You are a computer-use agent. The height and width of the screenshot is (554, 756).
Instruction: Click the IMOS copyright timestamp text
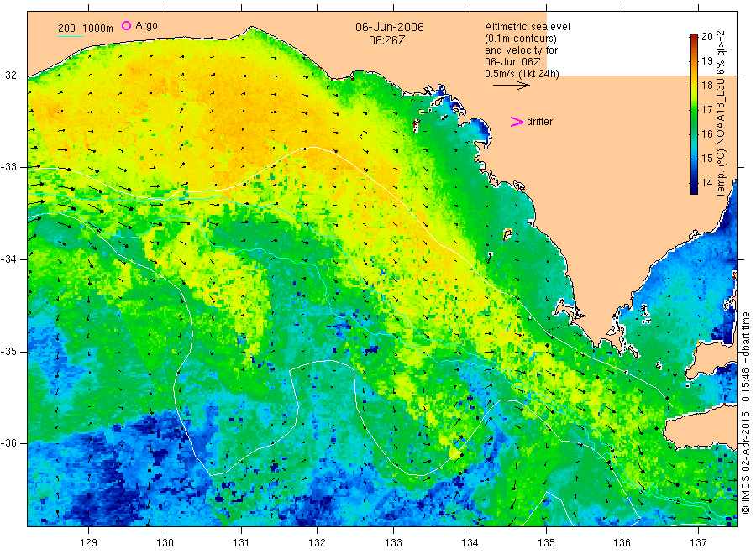pos(746,413)
